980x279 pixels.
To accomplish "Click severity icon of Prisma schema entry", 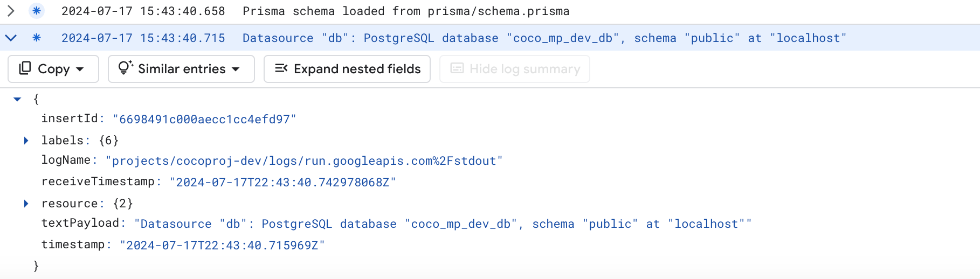I will point(37,11).
